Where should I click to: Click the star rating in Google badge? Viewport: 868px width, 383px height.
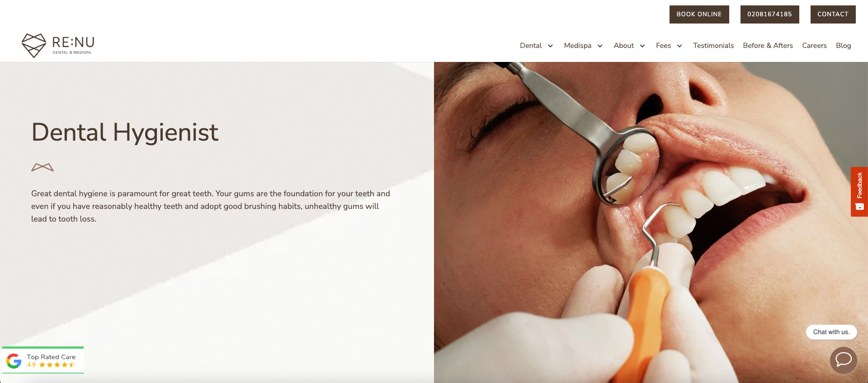(x=57, y=365)
